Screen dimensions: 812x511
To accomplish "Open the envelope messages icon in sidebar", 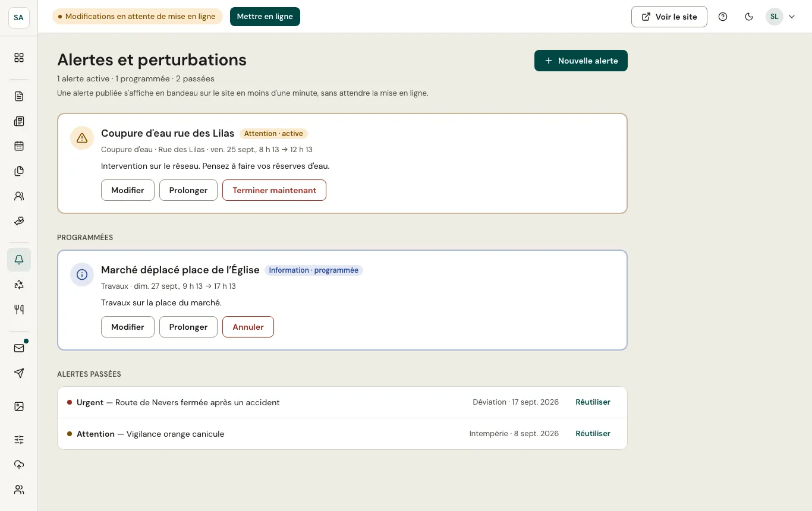I will point(19,348).
